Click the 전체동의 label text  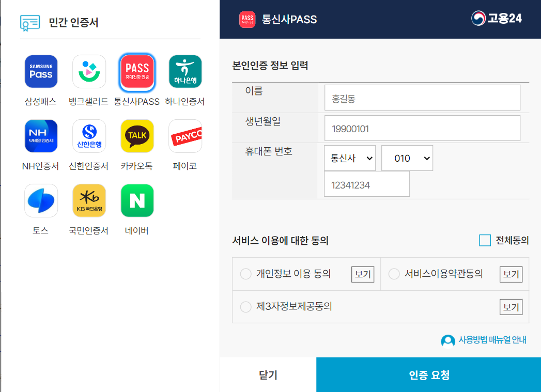(512, 240)
